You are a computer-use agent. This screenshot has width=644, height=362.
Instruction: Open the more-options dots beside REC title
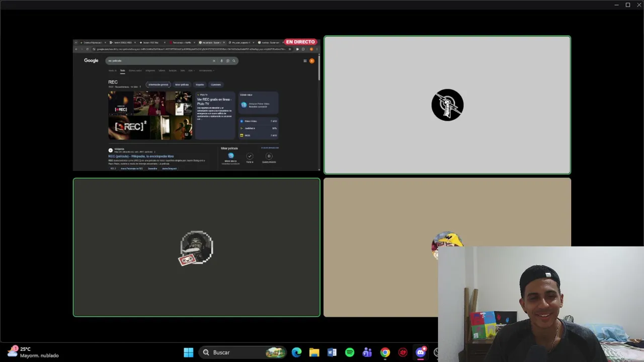140,87
